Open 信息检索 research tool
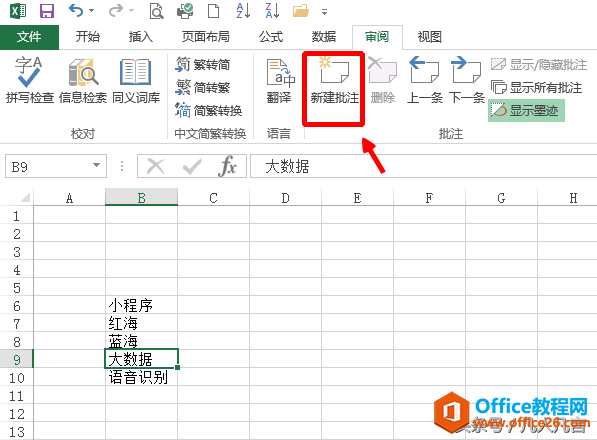 point(83,80)
